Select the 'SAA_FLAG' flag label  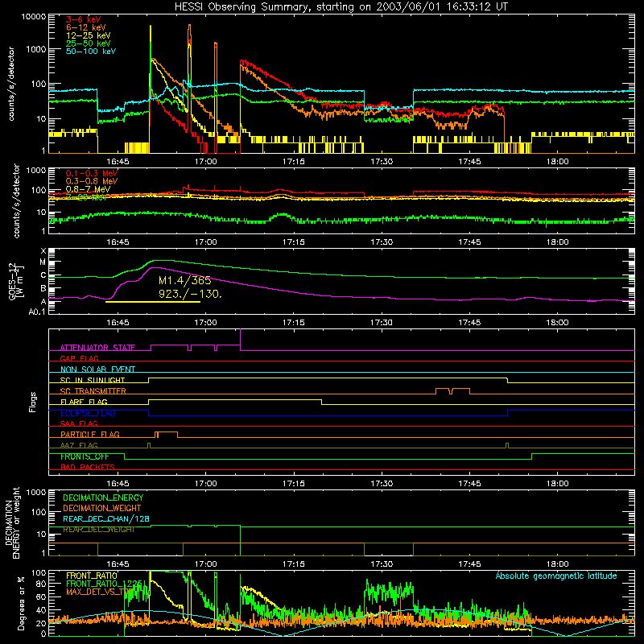[x=79, y=423]
